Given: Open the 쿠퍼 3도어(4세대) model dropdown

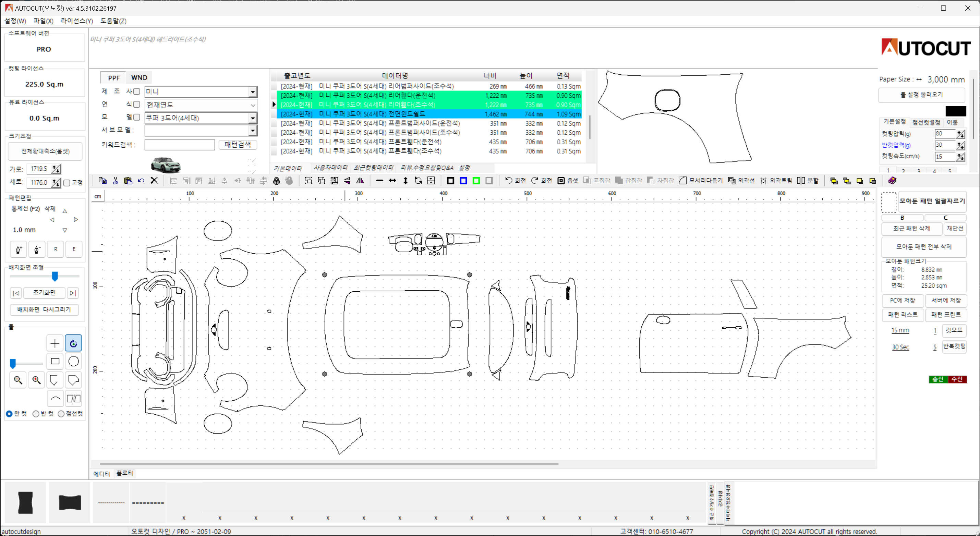Looking at the screenshot, I should [253, 118].
